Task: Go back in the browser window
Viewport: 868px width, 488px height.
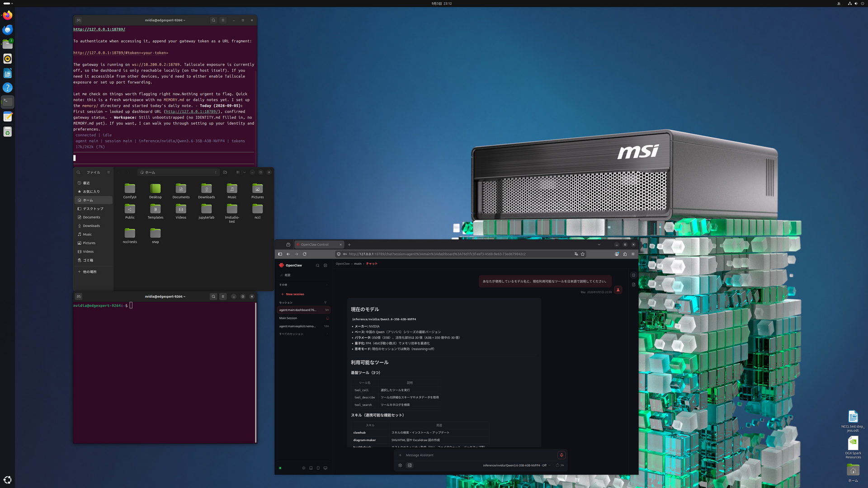Action: coord(288,254)
